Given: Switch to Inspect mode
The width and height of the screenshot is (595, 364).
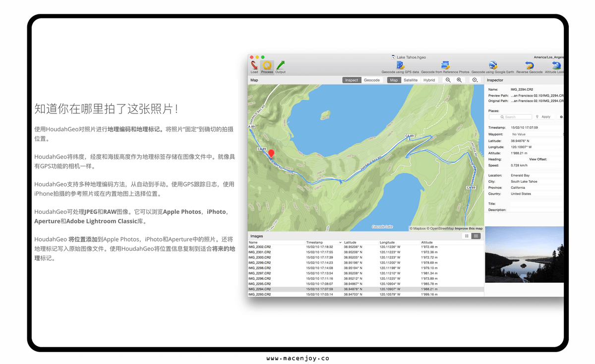Looking at the screenshot, I should point(352,80).
